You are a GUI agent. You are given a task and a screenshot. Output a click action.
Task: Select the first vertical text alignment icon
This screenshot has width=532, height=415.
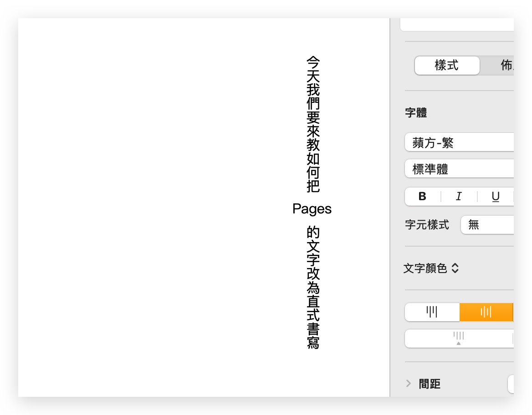[x=432, y=312]
